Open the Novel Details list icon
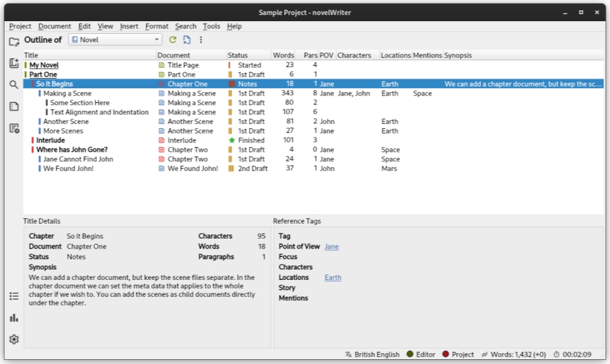The image size is (610, 364). click(14, 296)
